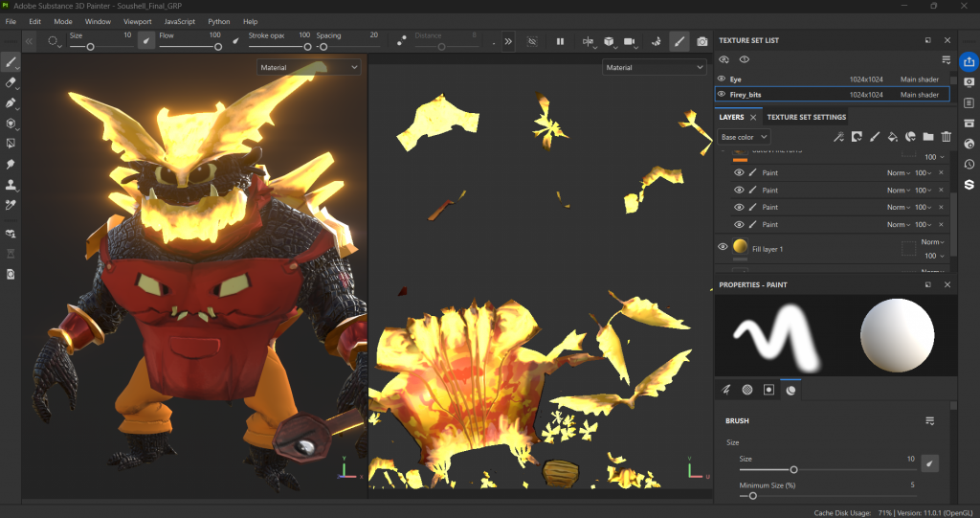
Task: Click the Export textures icon in right sidebar
Action: coord(969,61)
